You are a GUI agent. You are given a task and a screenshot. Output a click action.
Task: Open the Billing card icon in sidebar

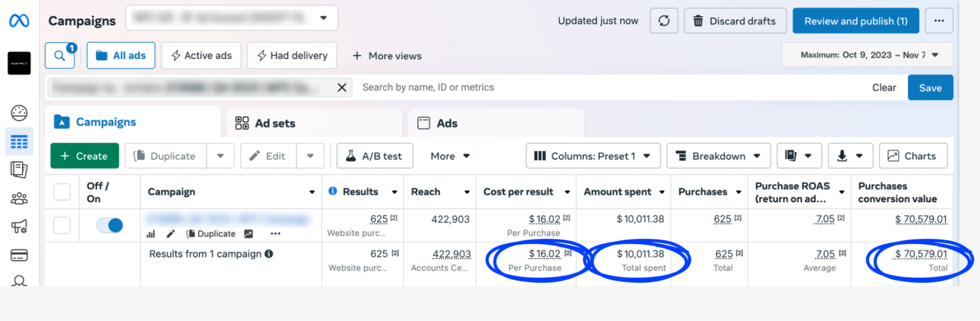point(19,255)
